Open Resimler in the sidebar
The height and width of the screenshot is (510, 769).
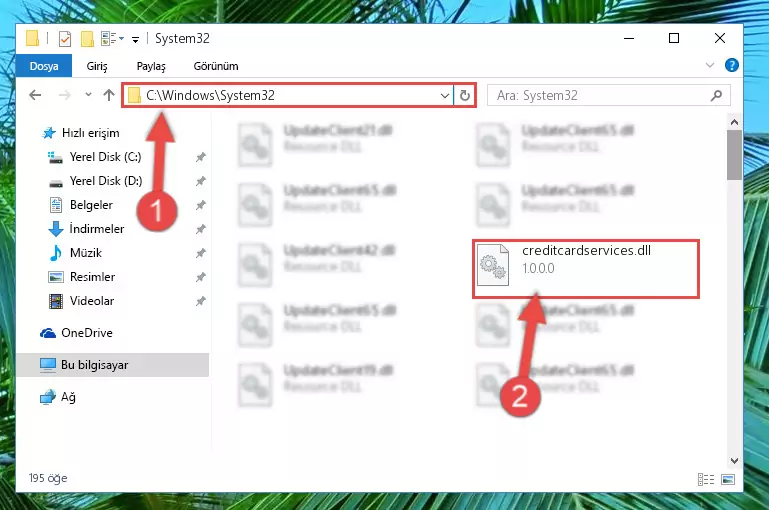point(81,277)
